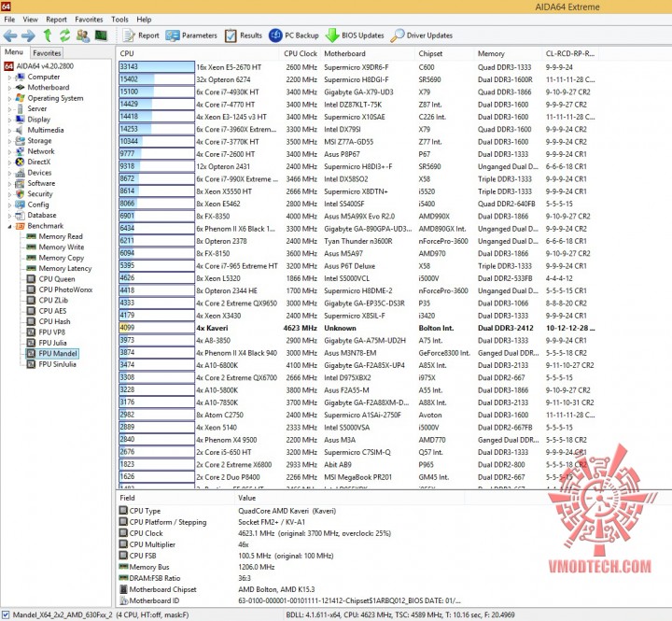Image resolution: width=672 pixels, height=621 pixels.
Task: Switch to the Menu tab
Action: pos(14,52)
